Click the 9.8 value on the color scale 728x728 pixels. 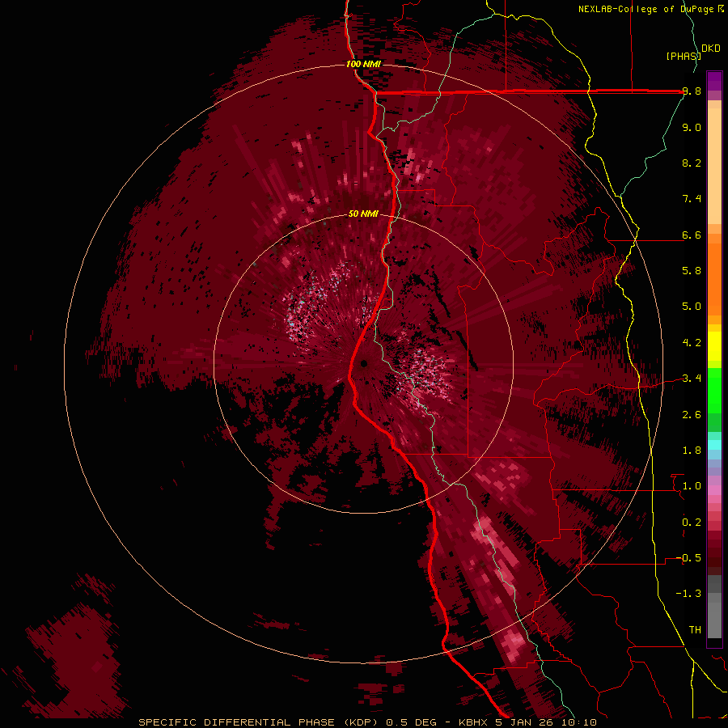pos(692,91)
